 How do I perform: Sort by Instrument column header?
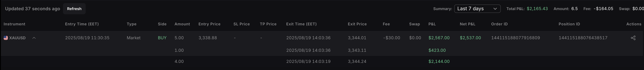14,24
